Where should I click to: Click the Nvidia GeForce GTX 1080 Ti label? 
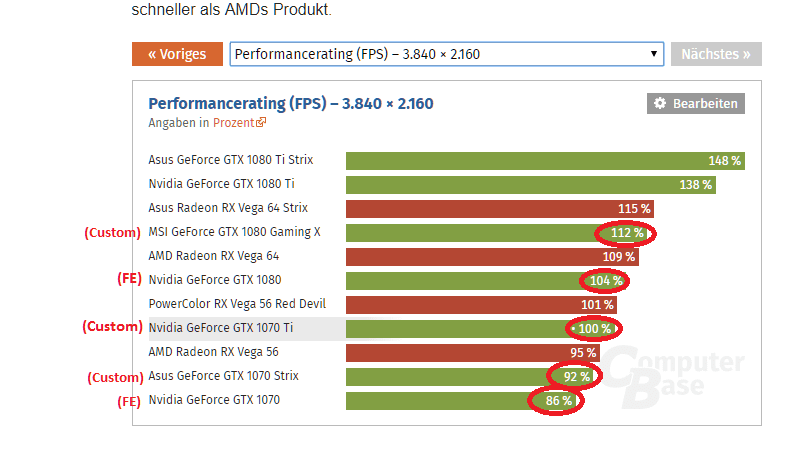pos(221,184)
